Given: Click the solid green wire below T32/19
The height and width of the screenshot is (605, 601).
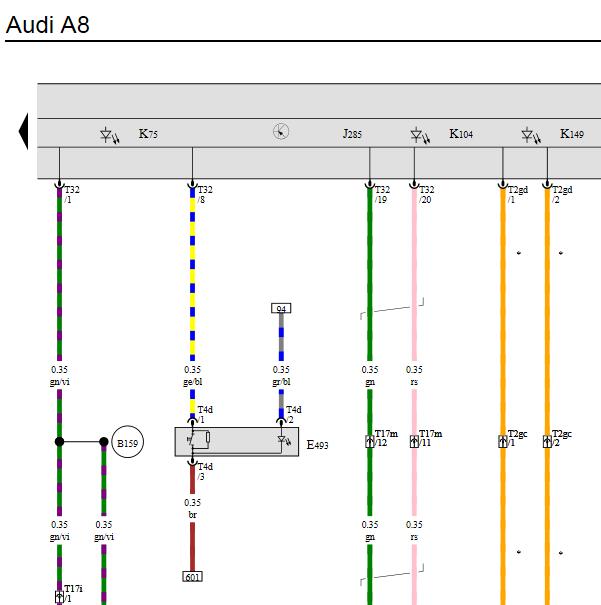Looking at the screenshot, I should (370, 274).
